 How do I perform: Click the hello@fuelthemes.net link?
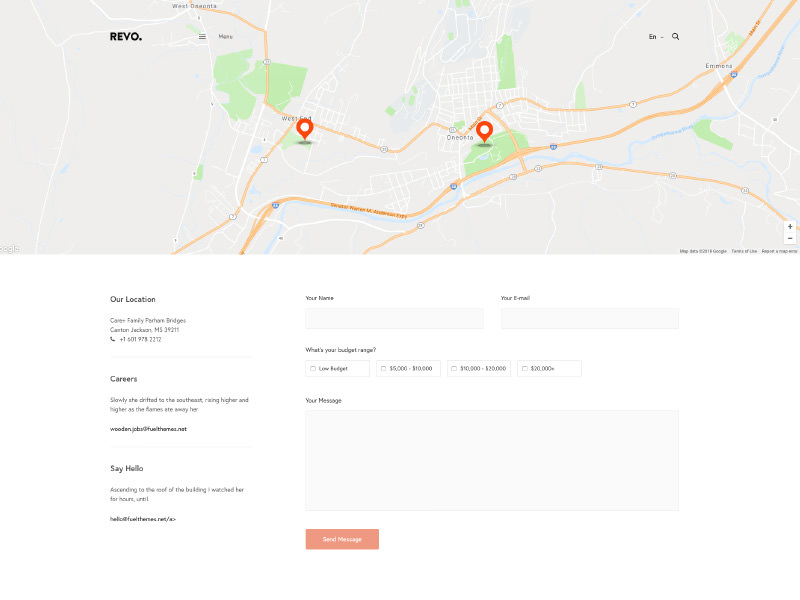click(x=142, y=519)
